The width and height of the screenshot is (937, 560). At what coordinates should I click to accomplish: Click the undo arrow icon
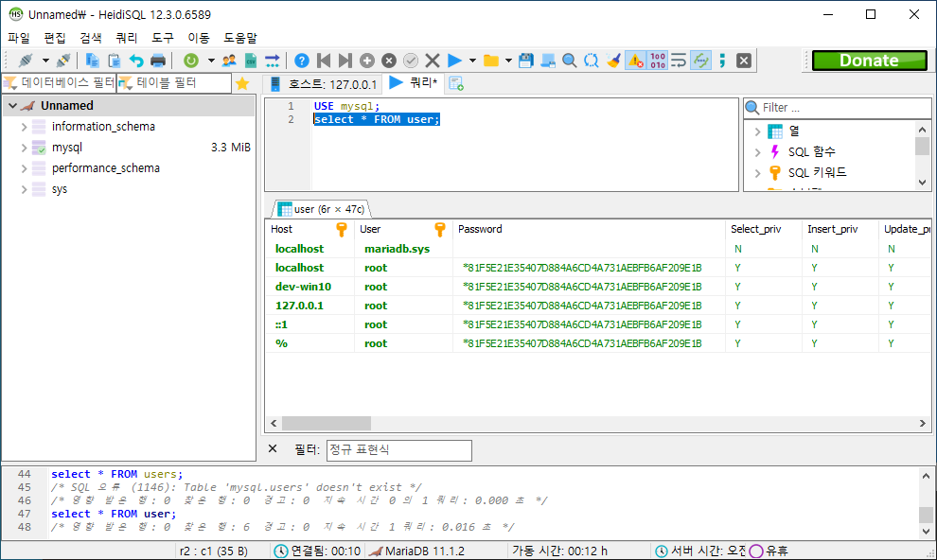point(136,61)
